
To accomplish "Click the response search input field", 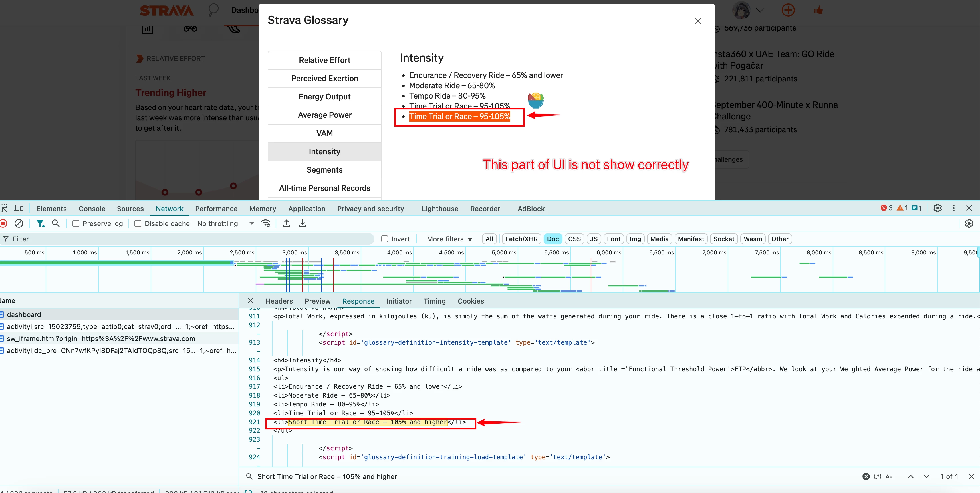I will click(555, 476).
